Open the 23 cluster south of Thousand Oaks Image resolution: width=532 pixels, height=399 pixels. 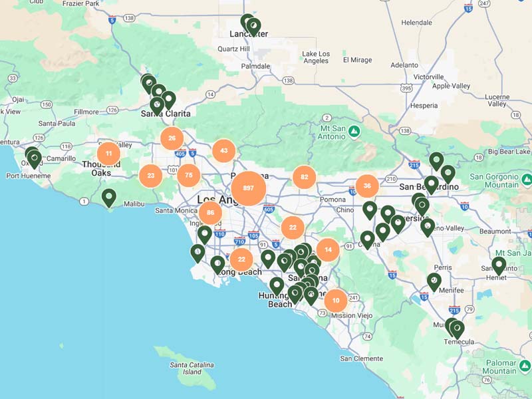click(150, 176)
